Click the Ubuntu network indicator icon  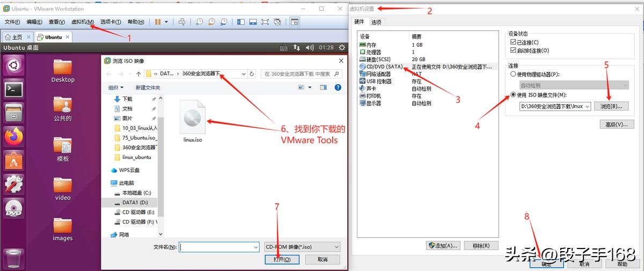coord(297,48)
